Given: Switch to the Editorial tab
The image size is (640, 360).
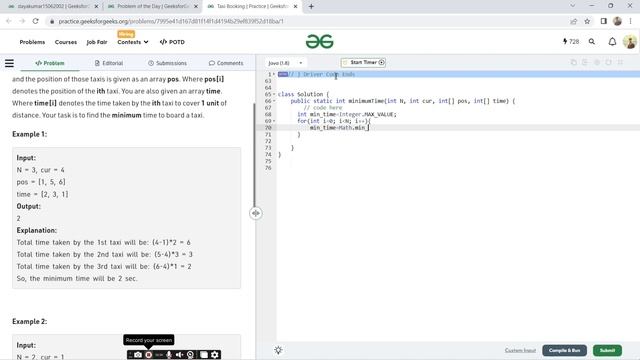Looking at the screenshot, I should tap(109, 63).
